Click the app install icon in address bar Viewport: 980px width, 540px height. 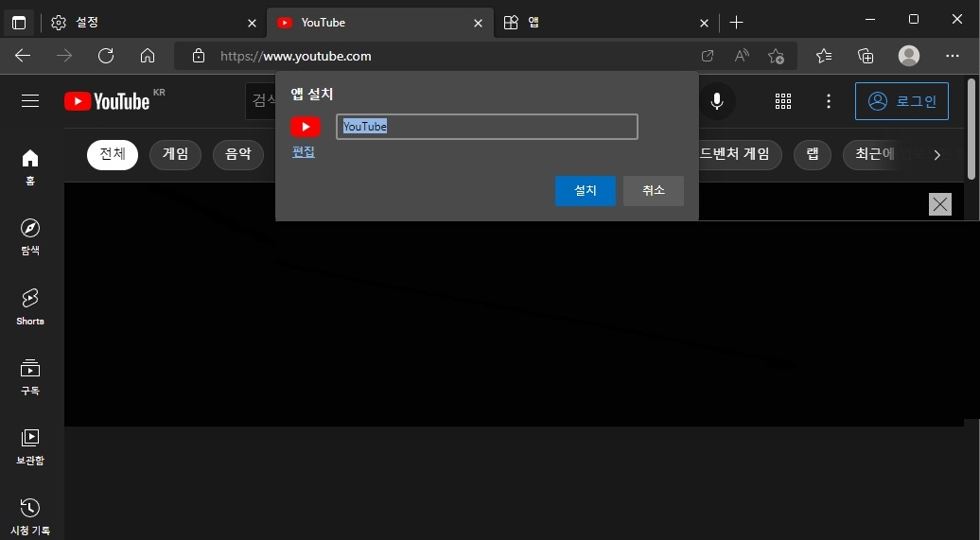(708, 56)
